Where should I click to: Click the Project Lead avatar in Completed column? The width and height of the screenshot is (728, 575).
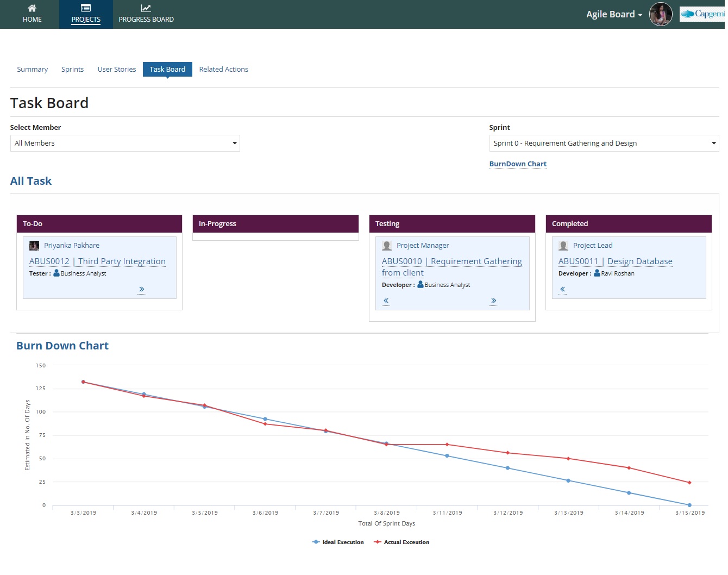563,245
